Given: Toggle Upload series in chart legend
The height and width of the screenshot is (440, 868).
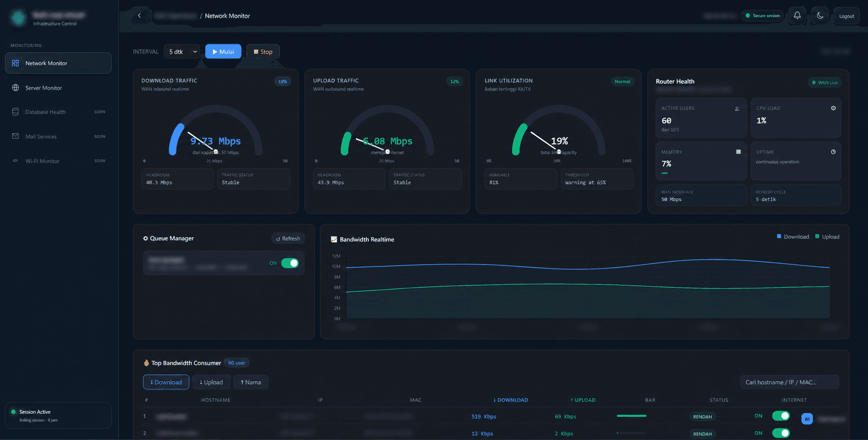Looking at the screenshot, I should [828, 237].
